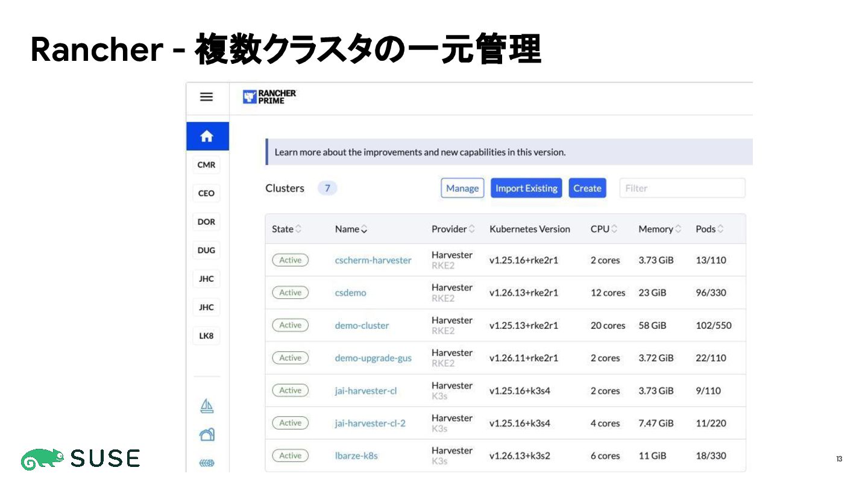Sort clusters by CPU column
The height and width of the screenshot is (488, 868).
click(x=604, y=229)
